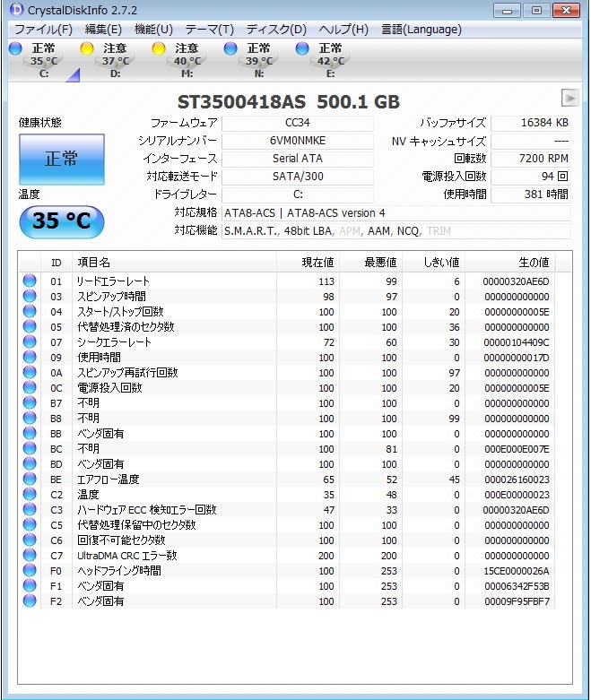Click the serial number field 6VM0NMKE
Viewport: 591px width, 700px height.
(298, 141)
